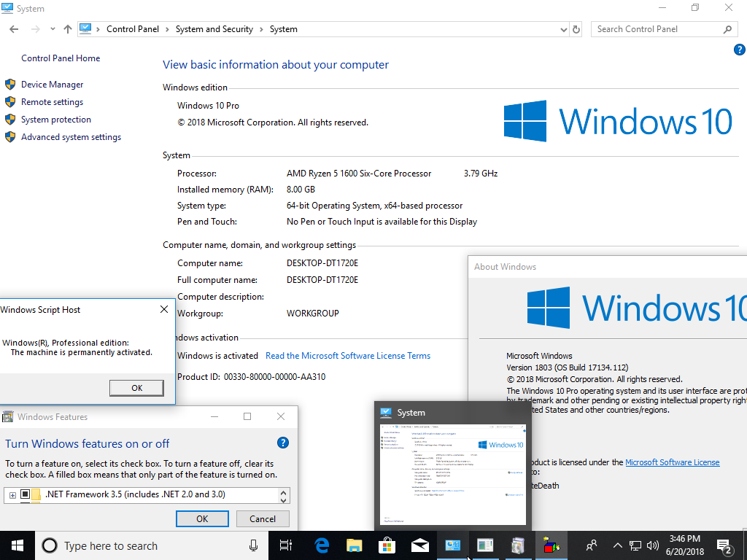Open Device Manager from the sidebar
Image resolution: width=747 pixels, height=560 pixels.
click(x=52, y=85)
